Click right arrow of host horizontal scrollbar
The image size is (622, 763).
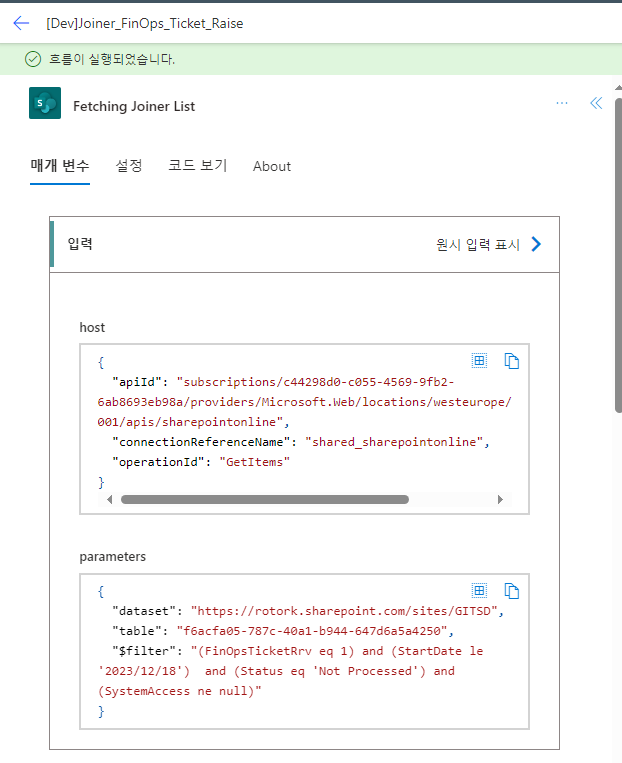tap(500, 500)
